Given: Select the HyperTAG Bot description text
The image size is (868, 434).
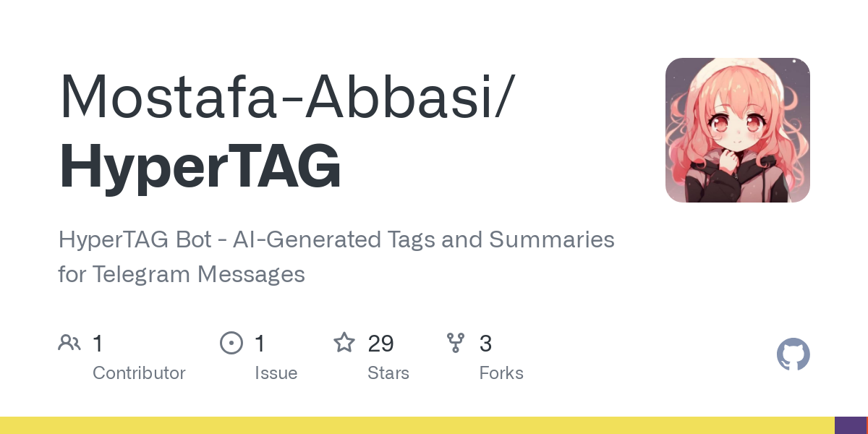Looking at the screenshot, I should [x=336, y=239].
